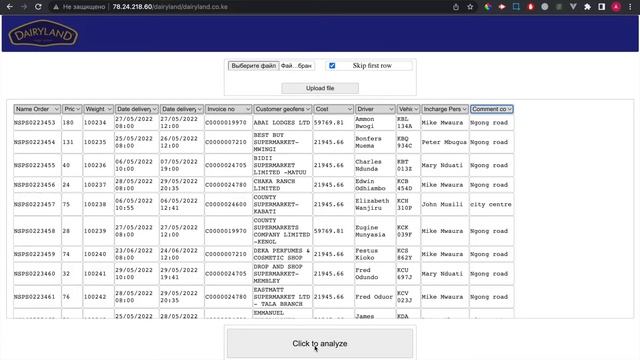Click customer CHAKA RANCH LIMITED

282,185
